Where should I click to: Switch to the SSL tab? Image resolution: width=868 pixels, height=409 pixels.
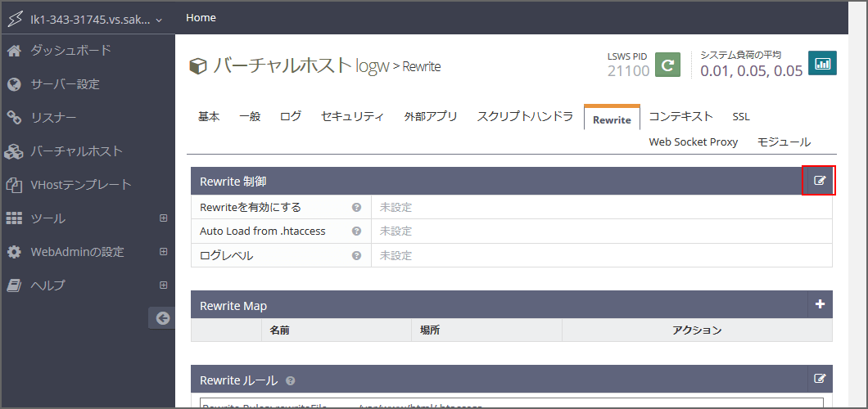coord(741,116)
